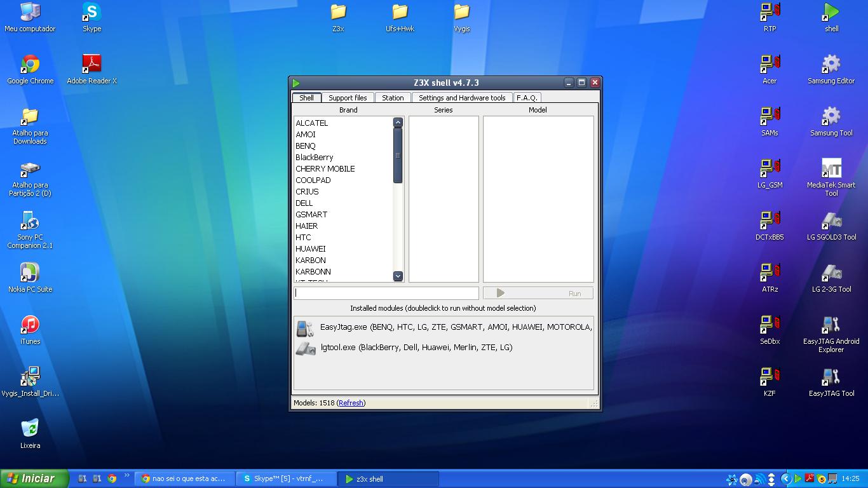Select CRIUS in the Brand list
This screenshot has height=488, width=868.
point(308,192)
